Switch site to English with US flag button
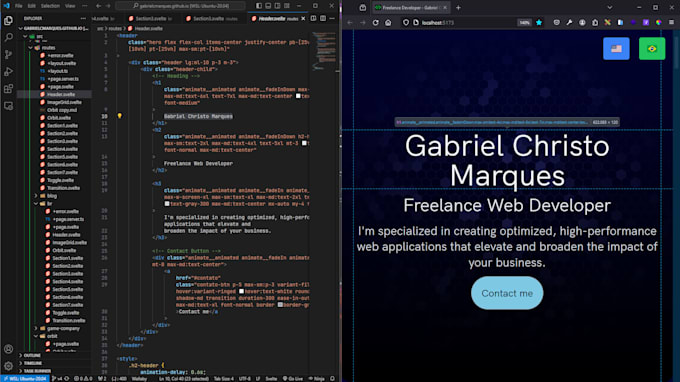 tap(616, 49)
